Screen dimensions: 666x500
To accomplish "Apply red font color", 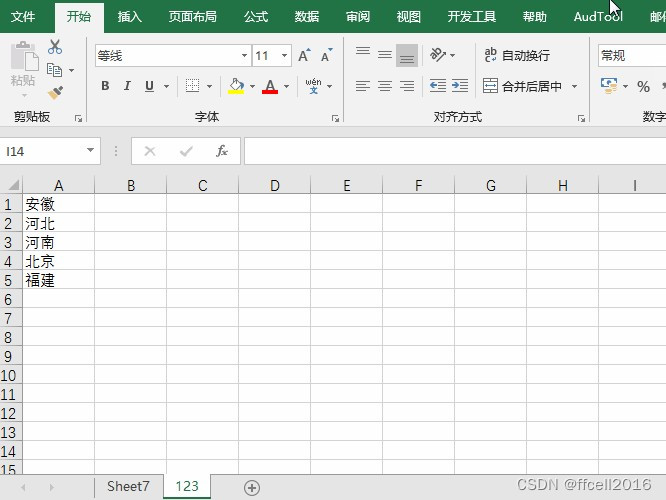I will (270, 86).
